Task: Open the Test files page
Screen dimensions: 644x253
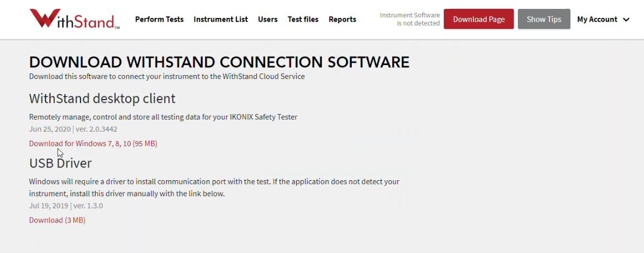Action: click(303, 19)
